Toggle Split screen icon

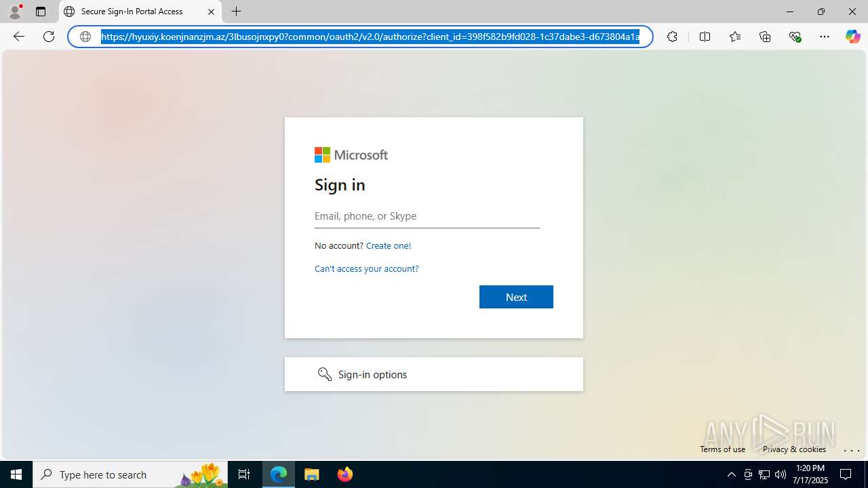click(x=705, y=37)
